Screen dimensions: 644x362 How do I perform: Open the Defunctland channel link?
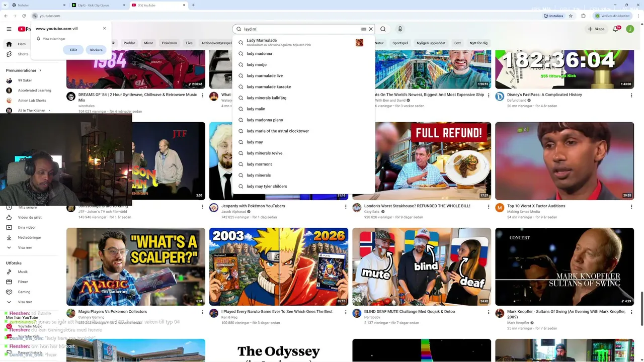point(517,101)
